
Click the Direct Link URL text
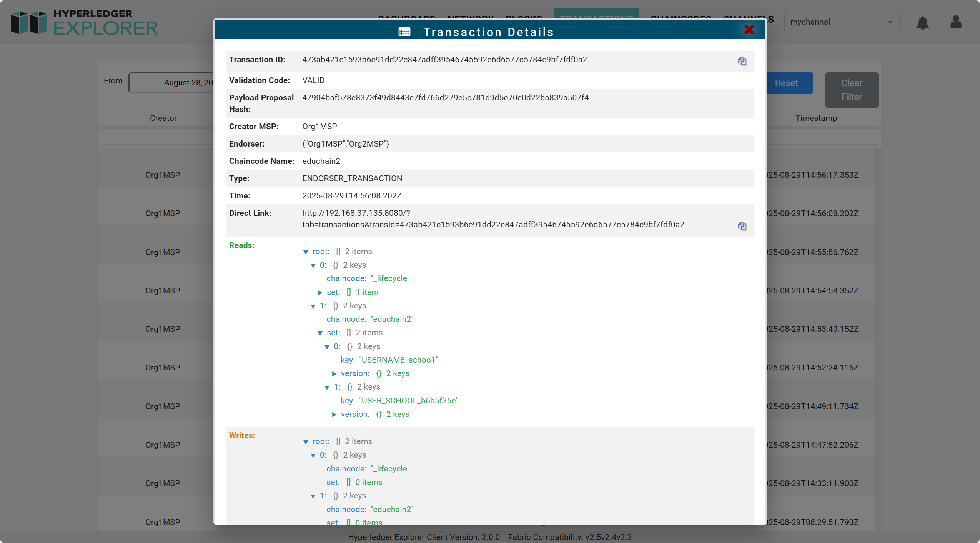493,219
